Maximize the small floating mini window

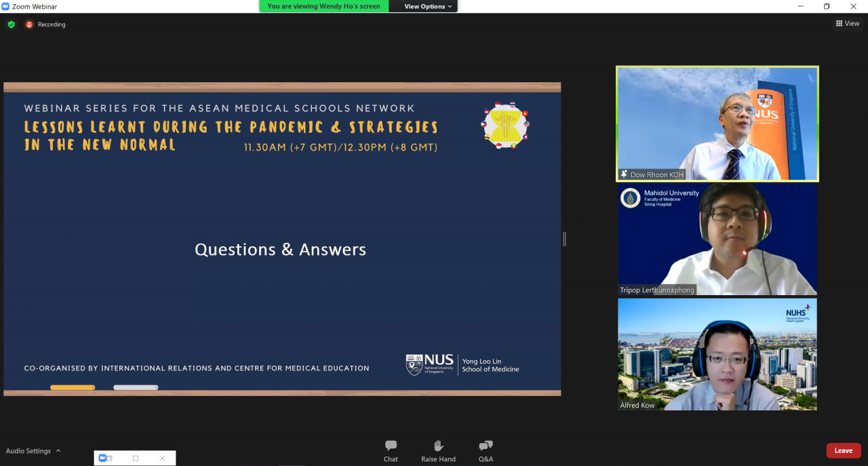click(x=136, y=459)
